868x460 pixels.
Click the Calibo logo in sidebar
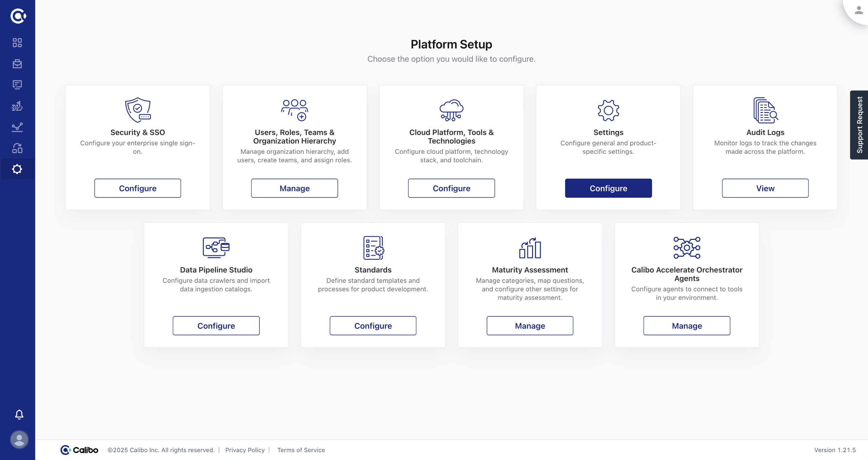click(x=18, y=16)
